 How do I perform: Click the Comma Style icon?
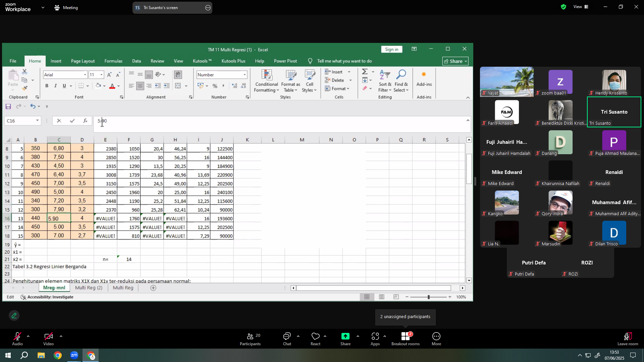(223, 86)
